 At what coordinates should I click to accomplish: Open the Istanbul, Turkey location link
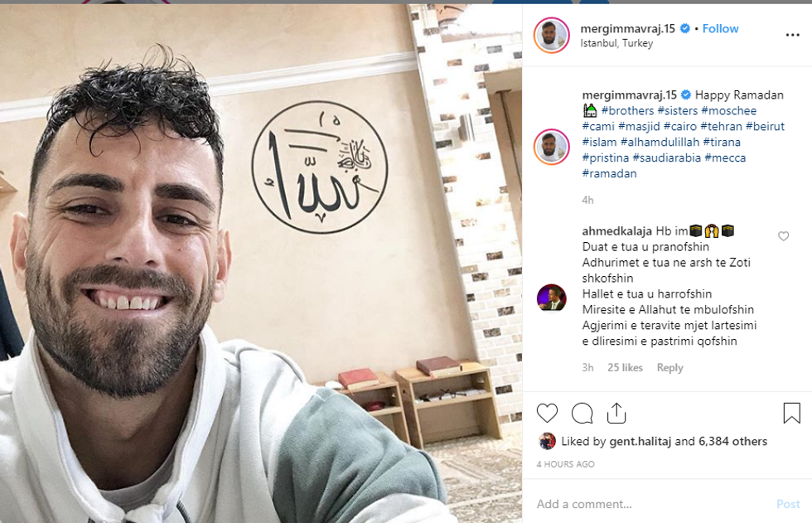tap(616, 43)
